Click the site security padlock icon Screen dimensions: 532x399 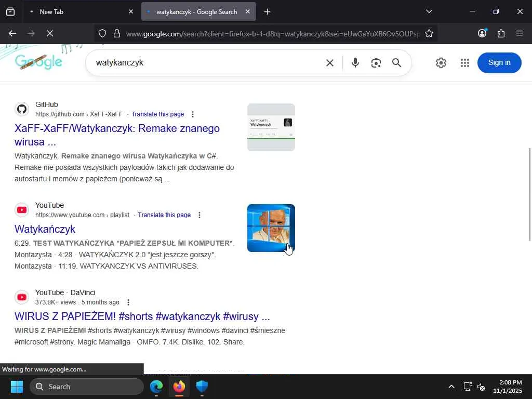click(x=117, y=33)
